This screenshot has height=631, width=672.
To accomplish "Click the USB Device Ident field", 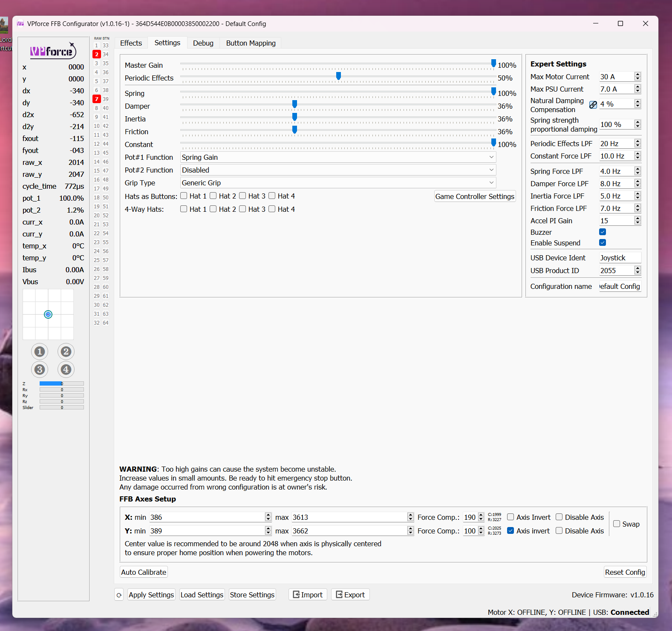I will (620, 258).
